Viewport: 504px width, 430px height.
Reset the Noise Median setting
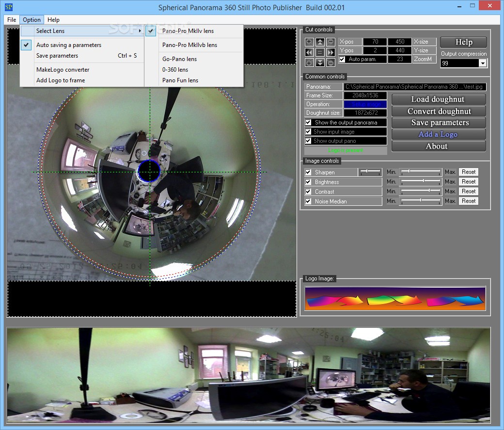pos(469,201)
